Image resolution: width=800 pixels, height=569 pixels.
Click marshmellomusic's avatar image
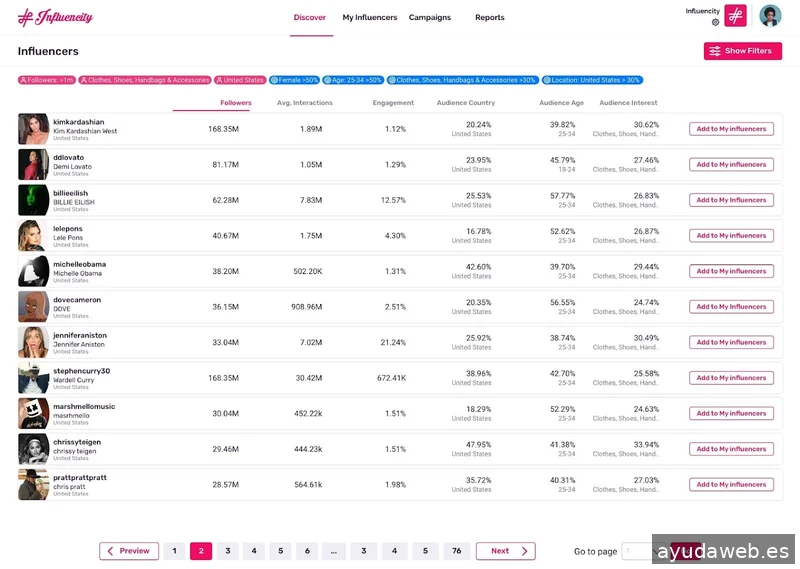(33, 413)
